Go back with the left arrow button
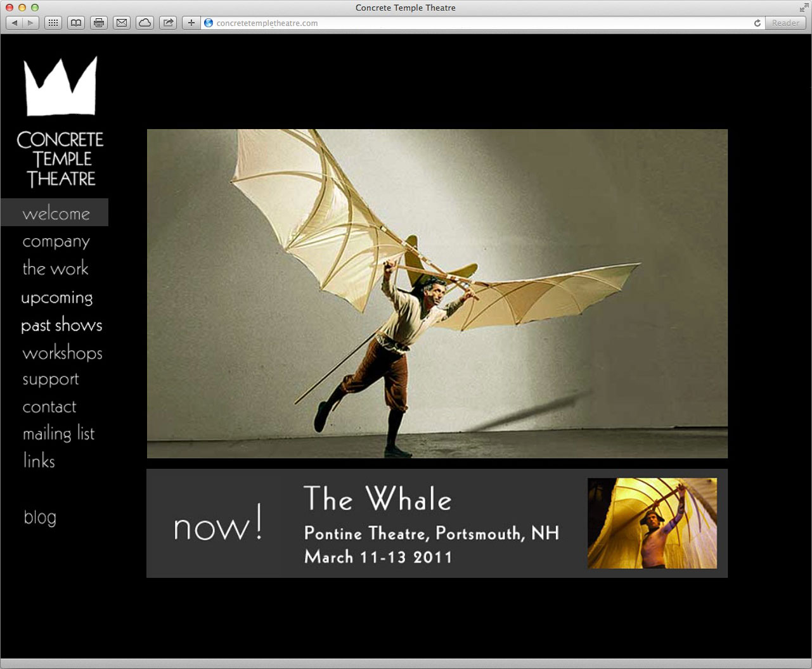Viewport: 812px width, 669px height. click(15, 23)
